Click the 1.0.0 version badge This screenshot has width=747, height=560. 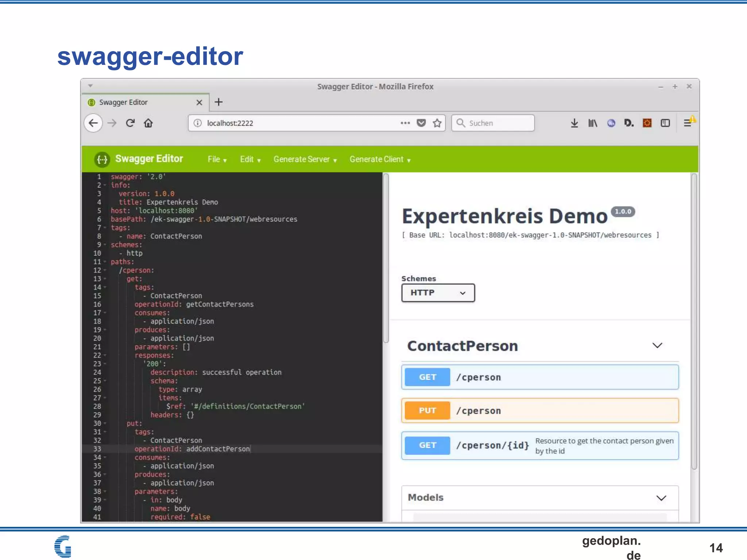(x=623, y=211)
